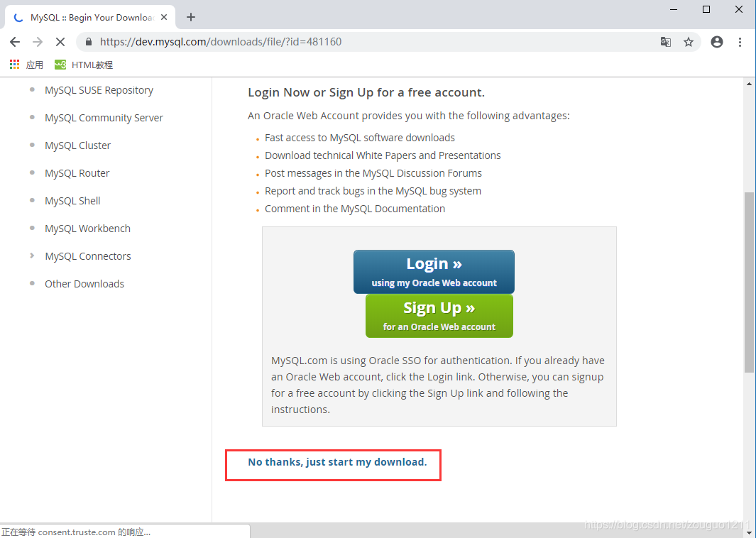Screen dimensions: 756x538
Task: Open MySQL Community Server link
Action: [104, 118]
